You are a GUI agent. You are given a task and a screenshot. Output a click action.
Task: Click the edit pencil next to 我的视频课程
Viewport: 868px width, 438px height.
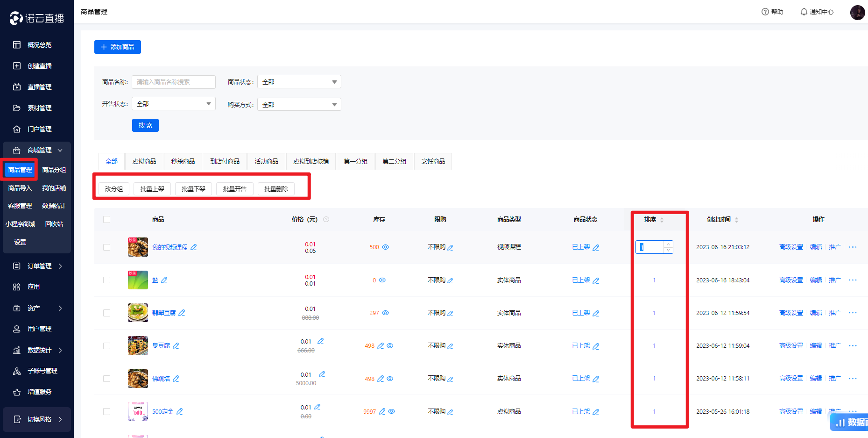[194, 247]
